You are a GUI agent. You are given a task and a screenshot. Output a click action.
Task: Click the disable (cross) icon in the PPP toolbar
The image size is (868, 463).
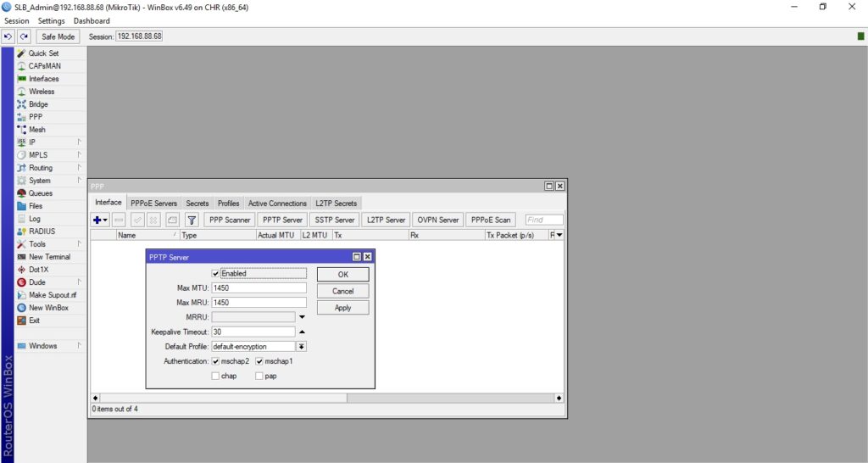pos(153,220)
